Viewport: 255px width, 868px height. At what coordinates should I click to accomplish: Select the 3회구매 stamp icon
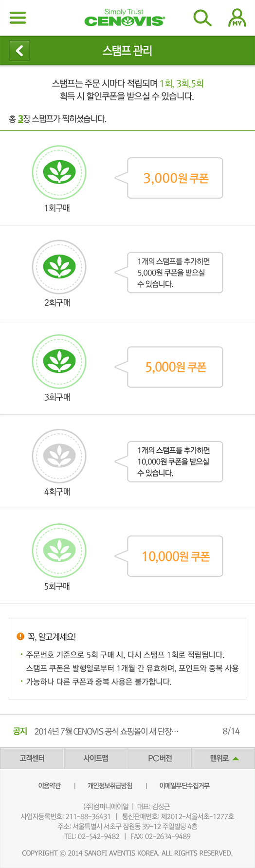(x=59, y=361)
